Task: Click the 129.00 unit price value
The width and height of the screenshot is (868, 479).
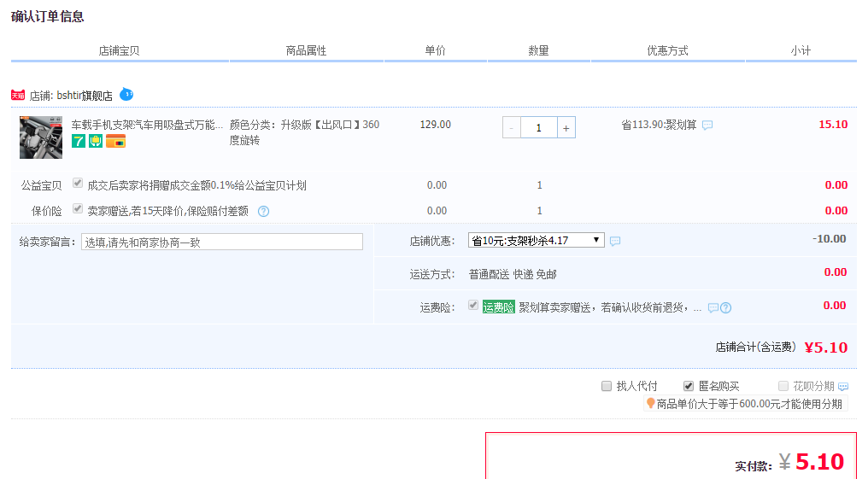Action: (x=436, y=125)
